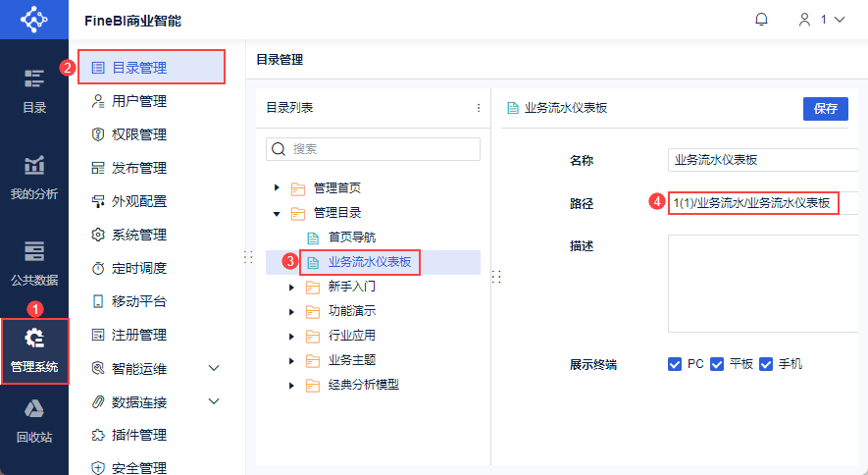
Task: Open 我的分析 chart icon
Action: 34,165
